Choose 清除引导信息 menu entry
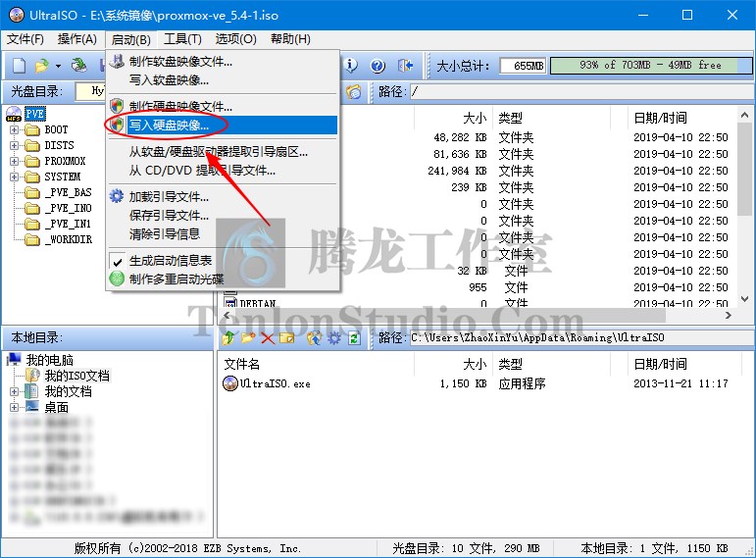This screenshot has width=756, height=558. pyautogui.click(x=223, y=234)
